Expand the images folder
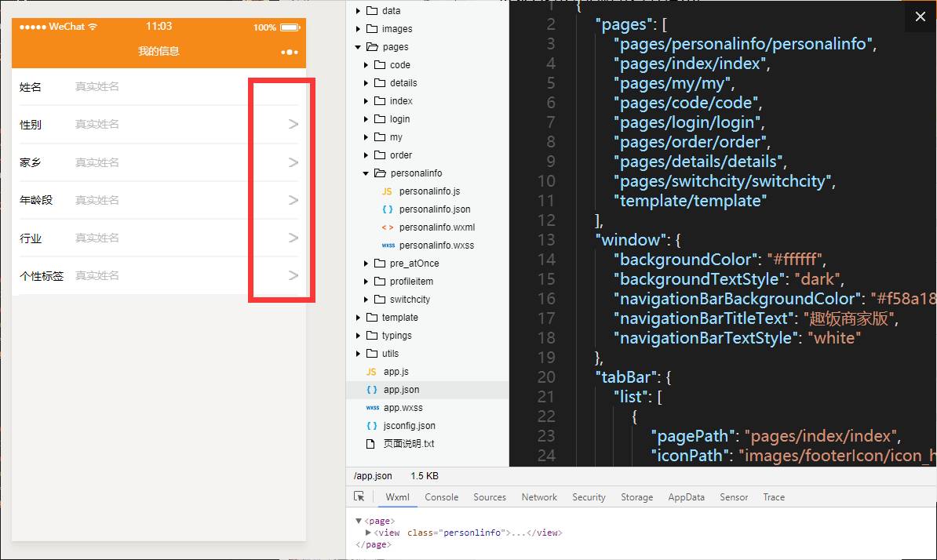 coord(358,29)
